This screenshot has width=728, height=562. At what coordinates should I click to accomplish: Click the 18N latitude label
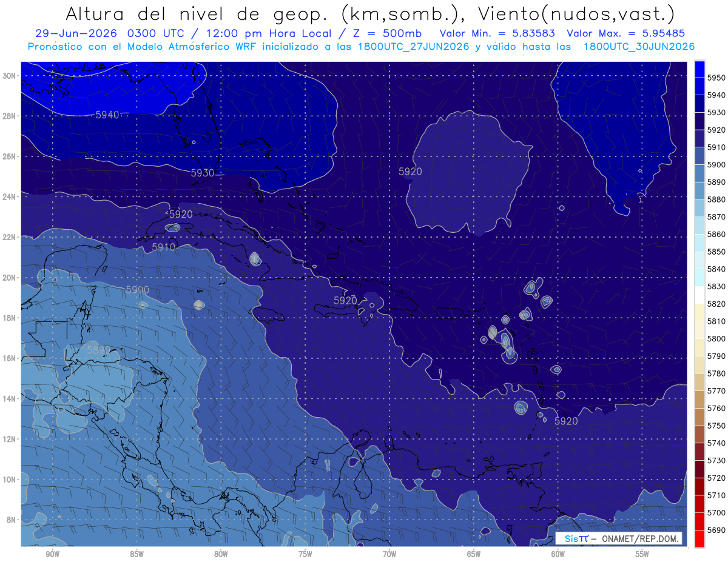9,318
